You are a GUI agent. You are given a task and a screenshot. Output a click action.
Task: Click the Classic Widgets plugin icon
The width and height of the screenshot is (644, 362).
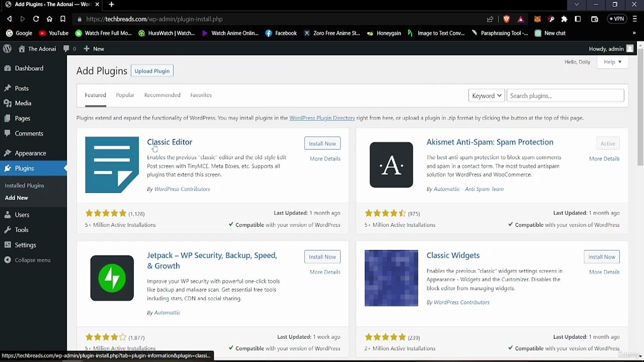pyautogui.click(x=391, y=278)
